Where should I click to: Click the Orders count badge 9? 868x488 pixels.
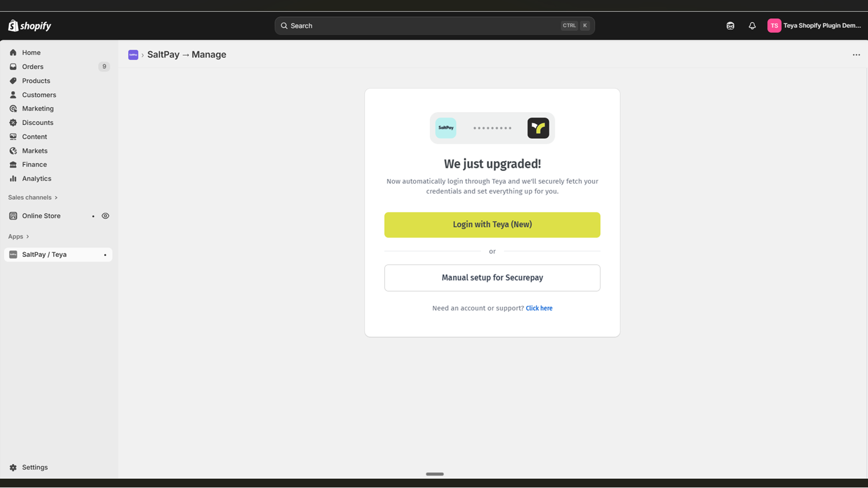click(104, 67)
